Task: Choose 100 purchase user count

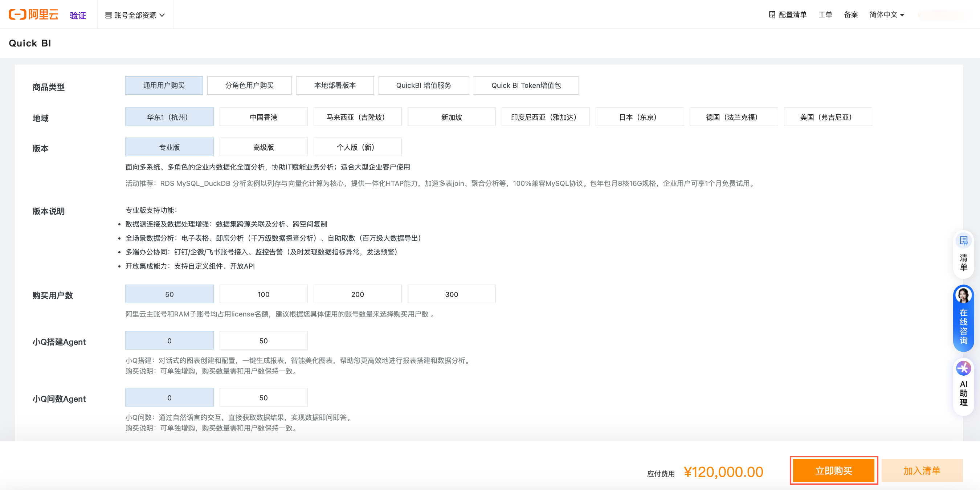Action: tap(263, 294)
